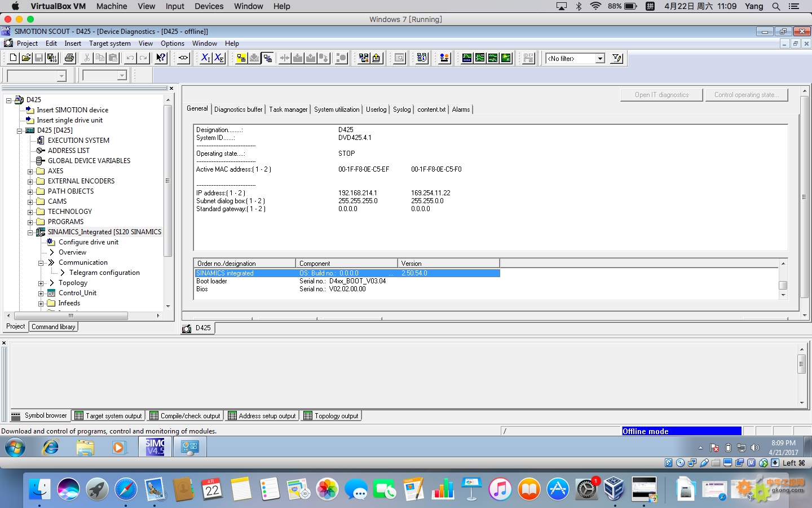Screen dimensions: 812x508
Task: Select GLOBAL DEVICE VARIABLES item
Action: pyautogui.click(x=89, y=161)
